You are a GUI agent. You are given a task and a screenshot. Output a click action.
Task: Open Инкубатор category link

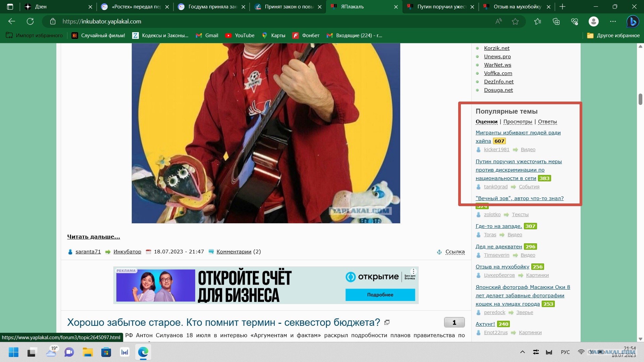pyautogui.click(x=127, y=252)
